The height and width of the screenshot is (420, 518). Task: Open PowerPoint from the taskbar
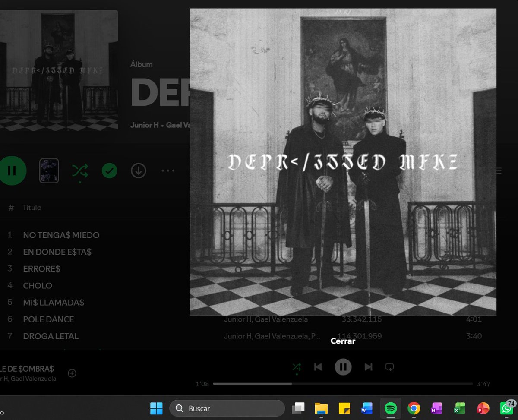coord(483,408)
